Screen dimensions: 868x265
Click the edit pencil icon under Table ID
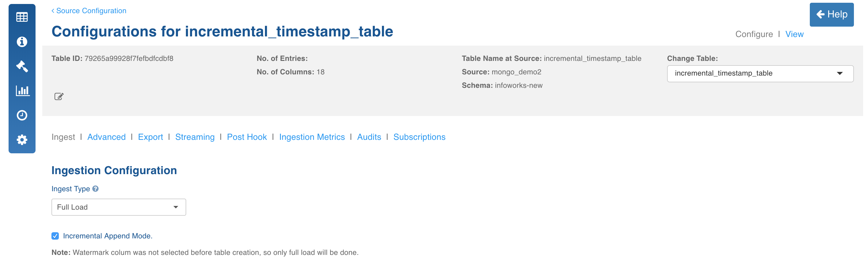[59, 97]
